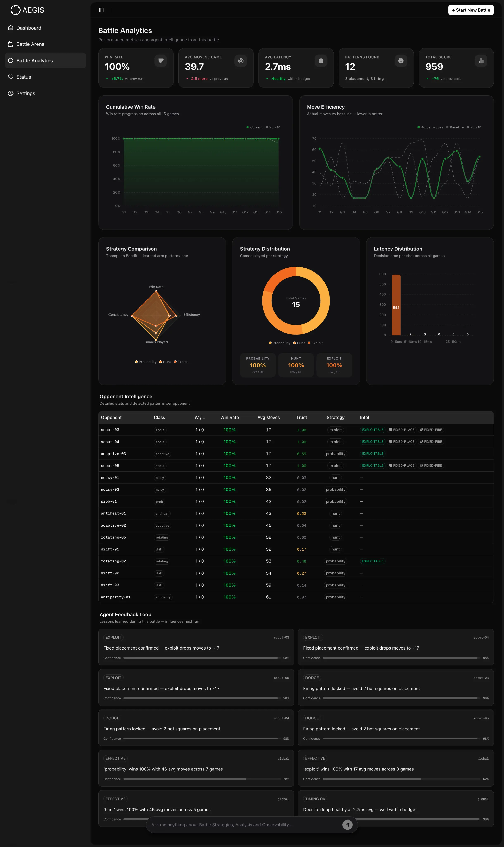Image resolution: width=504 pixels, height=847 pixels.
Task: Click the Start New Battle button
Action: (471, 10)
